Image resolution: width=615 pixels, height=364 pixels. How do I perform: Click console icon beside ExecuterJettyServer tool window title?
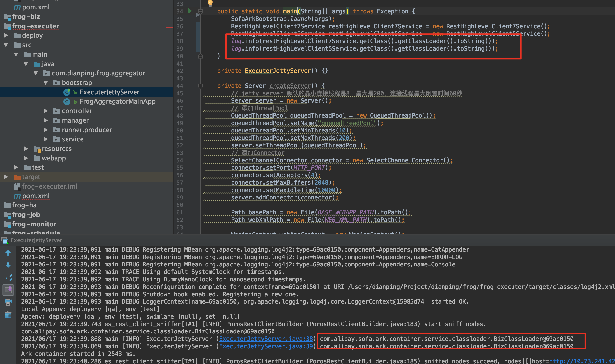5,240
